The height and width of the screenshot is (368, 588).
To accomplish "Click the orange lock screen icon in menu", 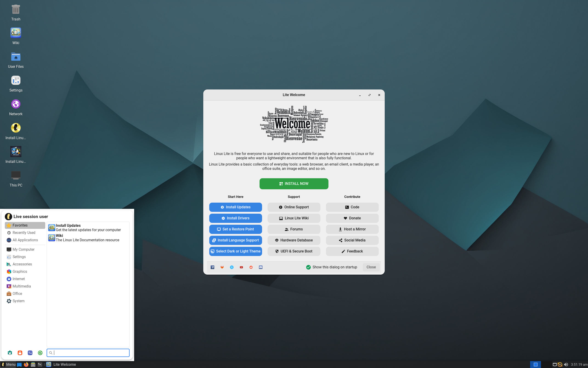I will pyautogui.click(x=20, y=353).
